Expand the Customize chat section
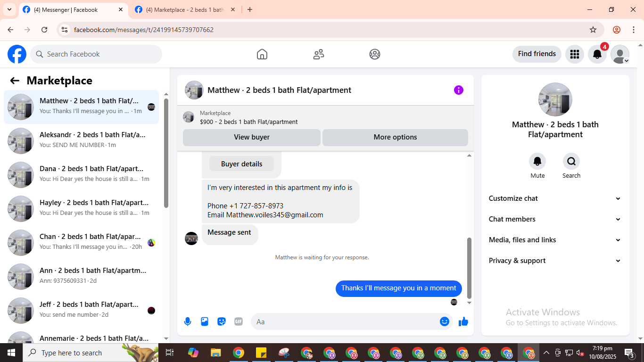This screenshot has height=362, width=644. [x=555, y=198]
